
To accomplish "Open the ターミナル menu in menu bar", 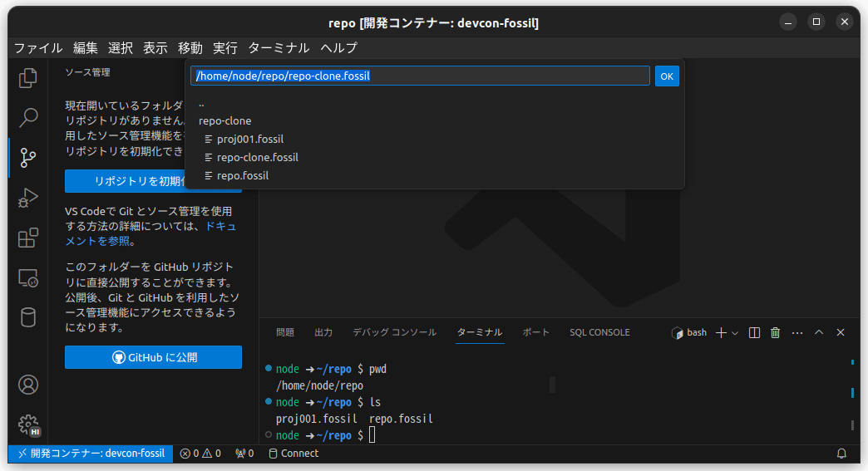I will tap(279, 48).
